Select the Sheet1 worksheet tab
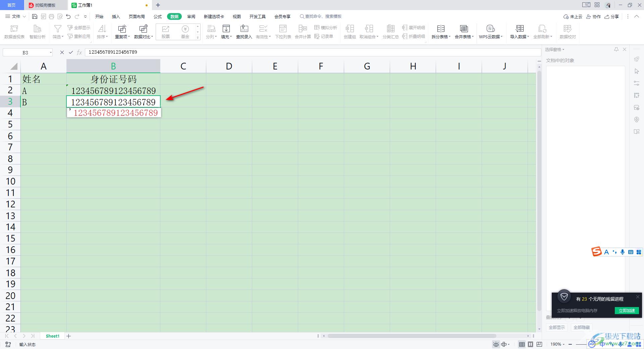 [53, 336]
